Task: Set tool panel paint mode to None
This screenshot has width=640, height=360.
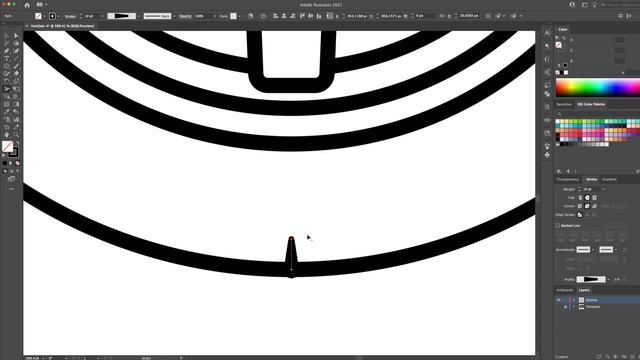Action: tap(18, 163)
